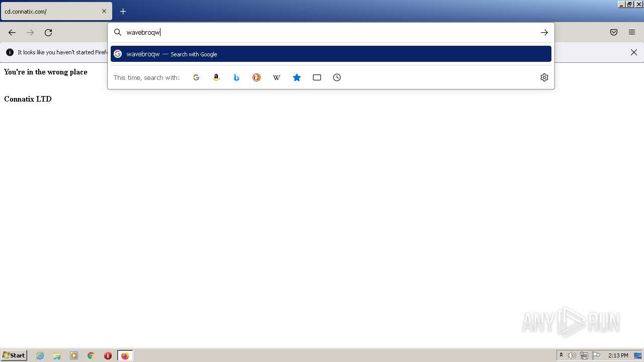Open the volume control in tray
644x362 pixels.
[572, 355]
